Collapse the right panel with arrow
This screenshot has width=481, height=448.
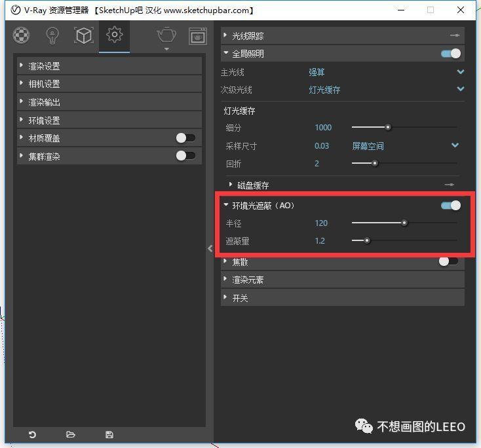[210, 248]
